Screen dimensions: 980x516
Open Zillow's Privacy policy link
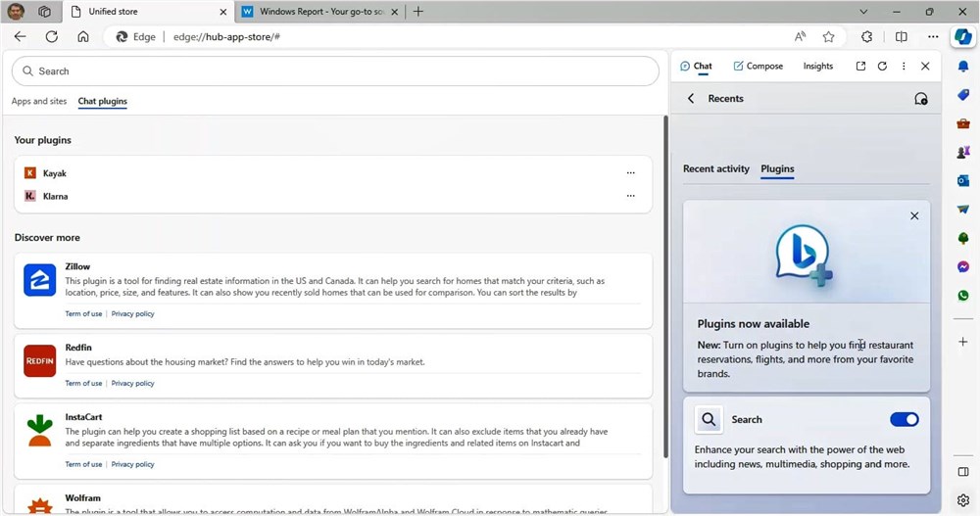click(132, 314)
